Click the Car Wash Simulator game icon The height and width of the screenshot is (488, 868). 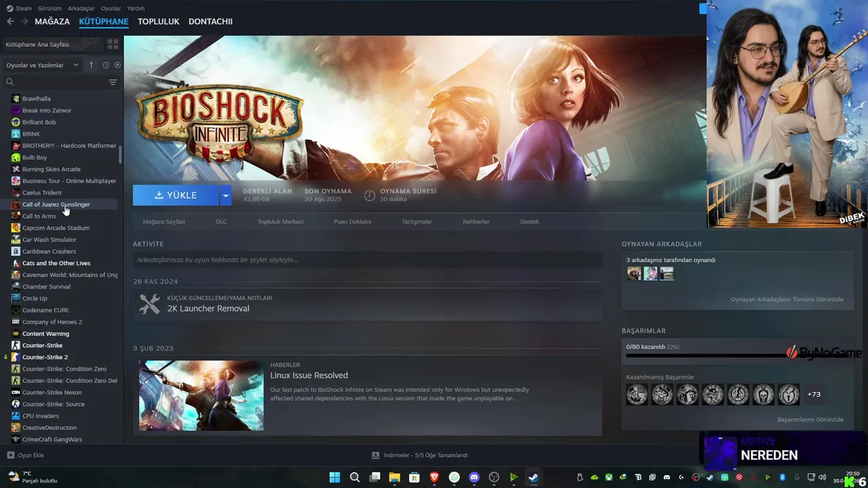click(x=16, y=239)
